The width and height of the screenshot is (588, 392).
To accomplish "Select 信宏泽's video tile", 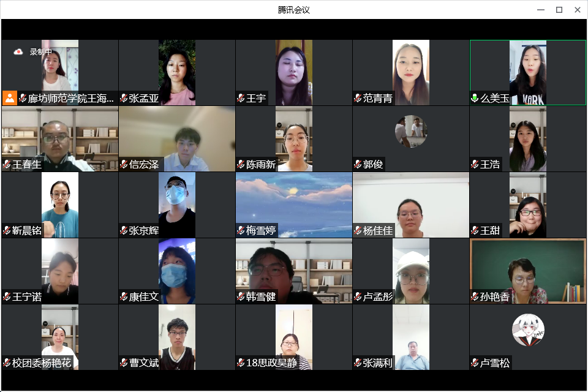I will (x=177, y=139).
